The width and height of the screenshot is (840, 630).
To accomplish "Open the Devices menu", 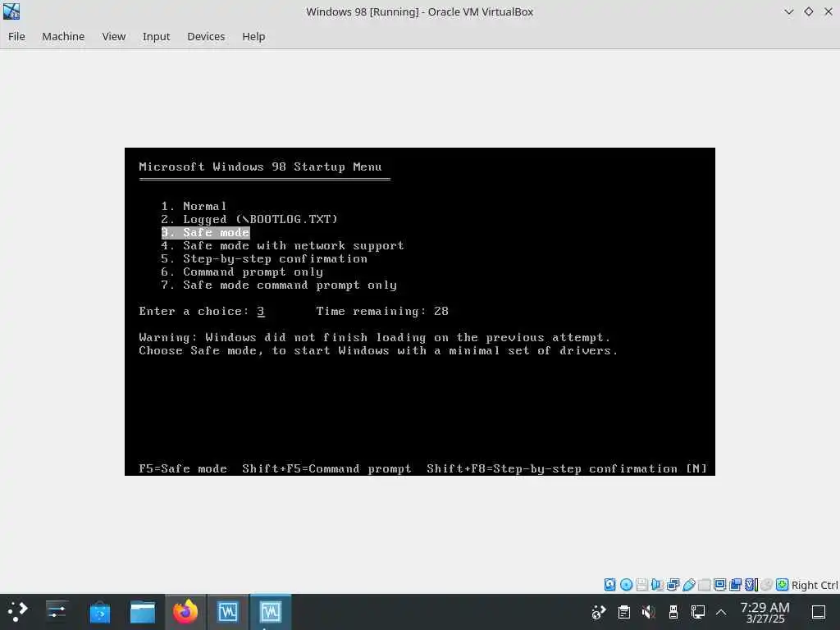I will pos(206,36).
